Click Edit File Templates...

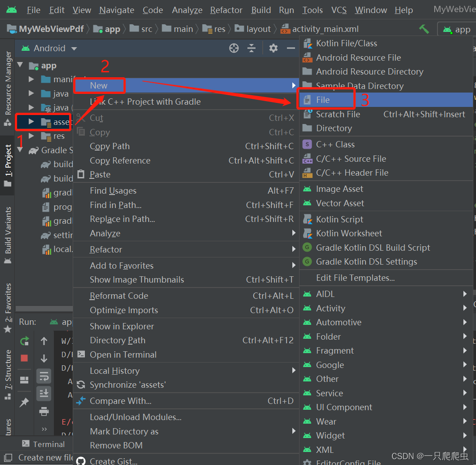coord(386,278)
